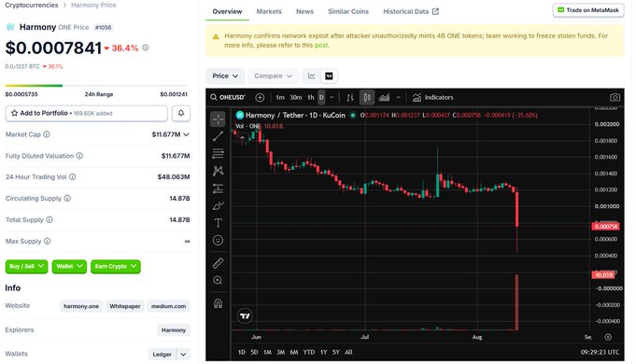Click the TradingView logo on chart

point(245,316)
